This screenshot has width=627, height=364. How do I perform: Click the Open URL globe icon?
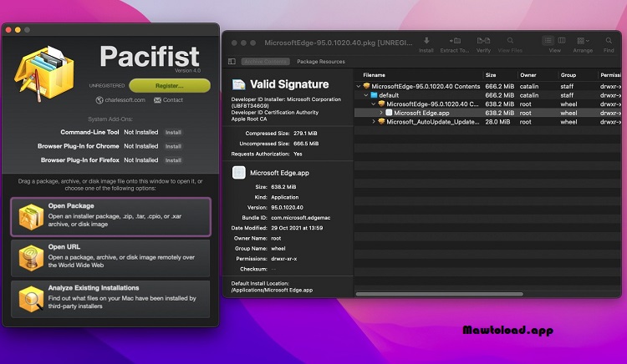pyautogui.click(x=31, y=258)
